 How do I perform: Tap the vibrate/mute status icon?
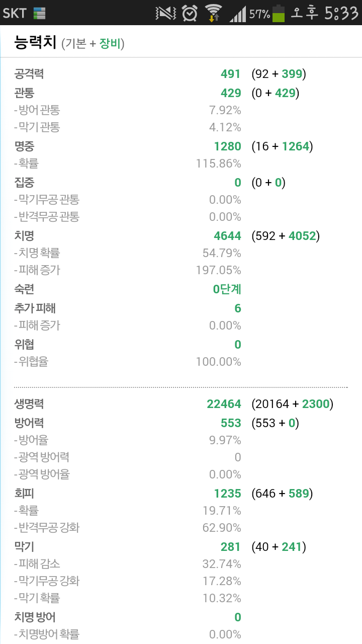[x=165, y=13]
